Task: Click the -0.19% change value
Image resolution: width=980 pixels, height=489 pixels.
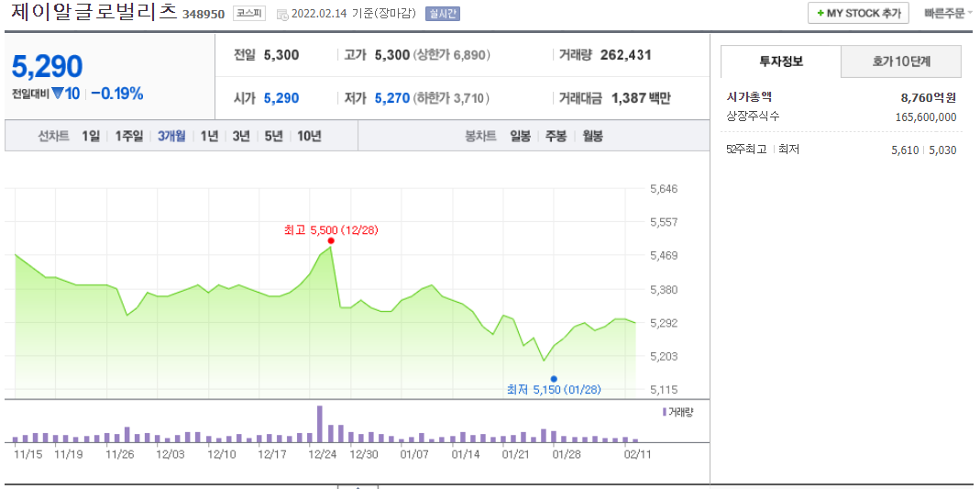Action: (x=117, y=94)
